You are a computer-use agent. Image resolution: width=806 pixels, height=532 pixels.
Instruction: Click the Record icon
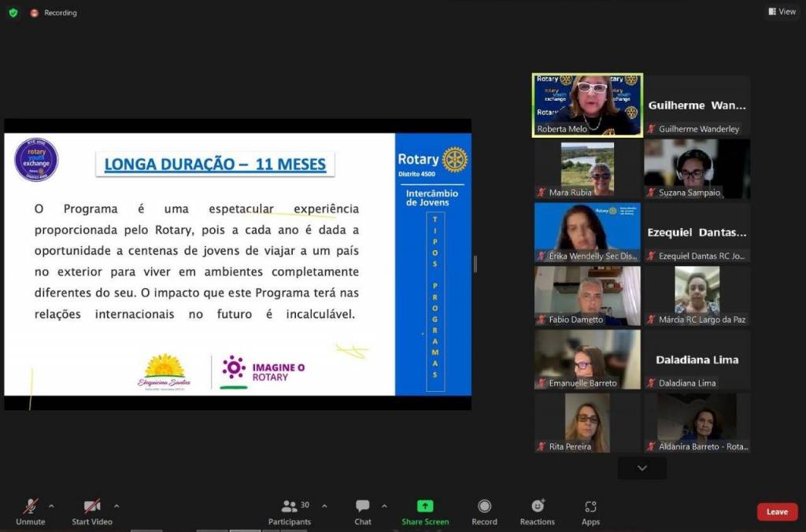(x=484, y=506)
